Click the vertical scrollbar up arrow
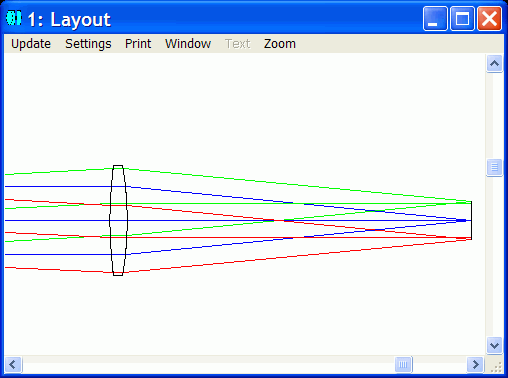Image resolution: width=508 pixels, height=378 pixels. pos(494,63)
